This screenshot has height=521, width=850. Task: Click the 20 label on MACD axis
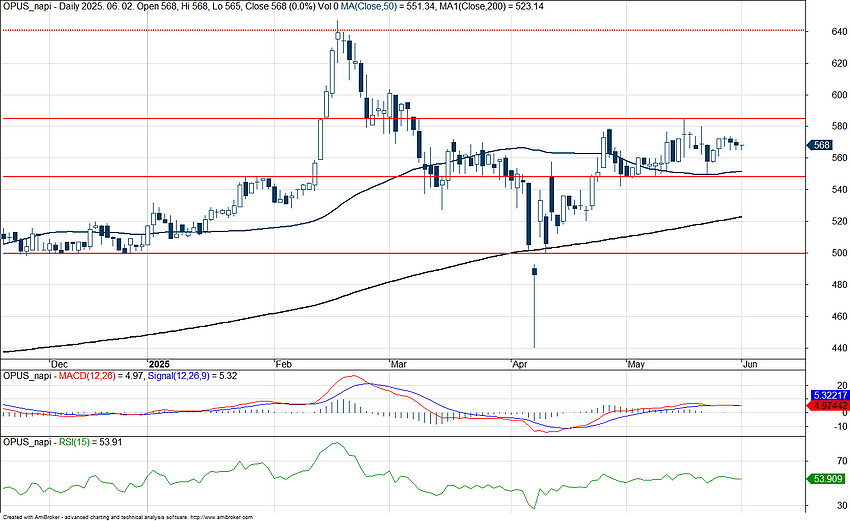(x=842, y=385)
